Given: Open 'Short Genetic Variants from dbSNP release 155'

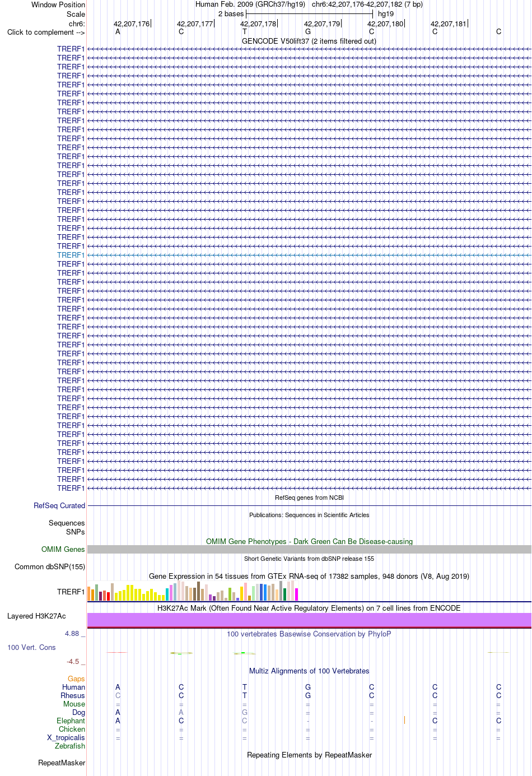Looking at the screenshot, I should (309, 559).
